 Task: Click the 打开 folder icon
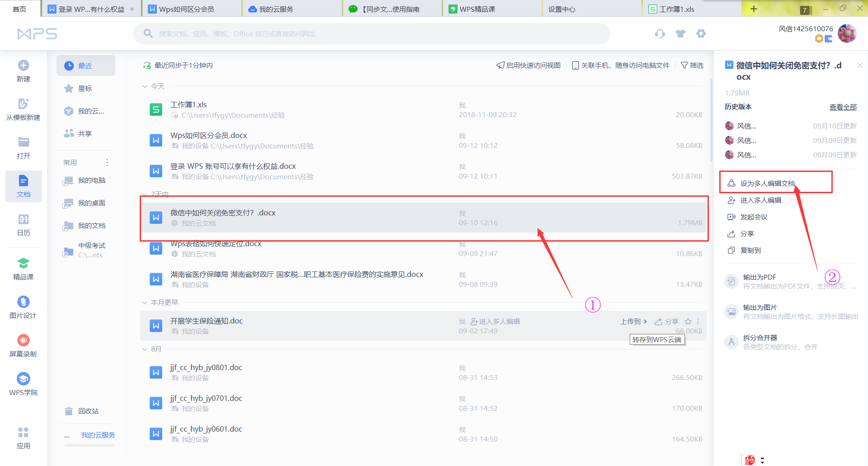(24, 142)
